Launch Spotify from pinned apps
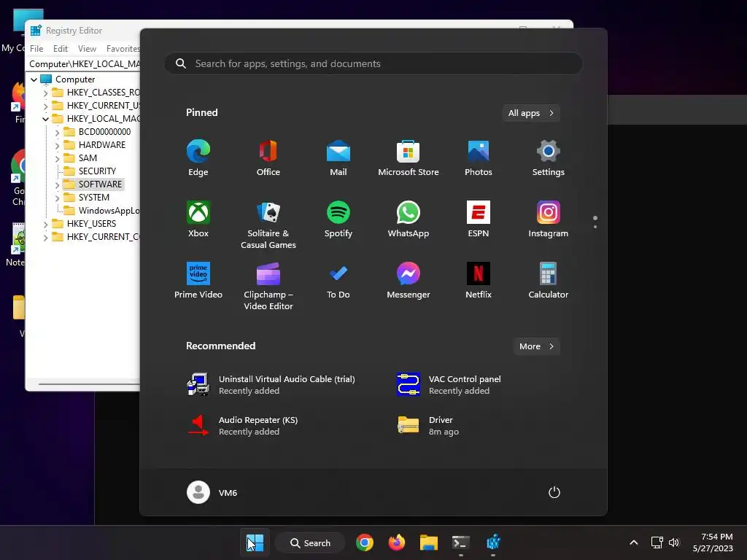This screenshot has height=560, width=747. click(338, 219)
